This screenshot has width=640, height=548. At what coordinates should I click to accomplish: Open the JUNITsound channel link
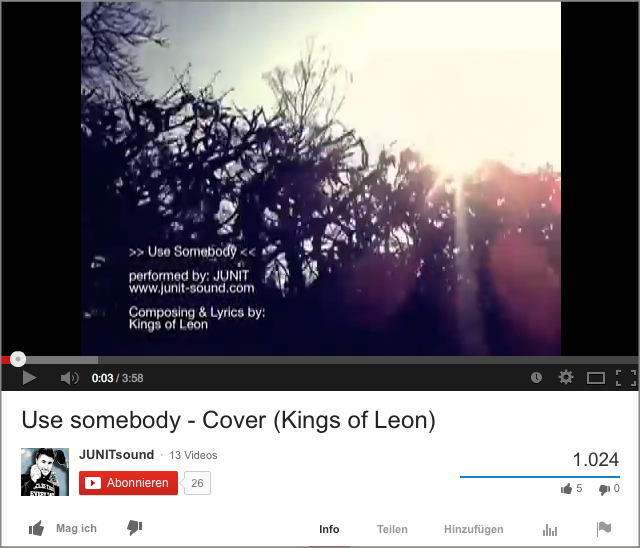tap(116, 455)
